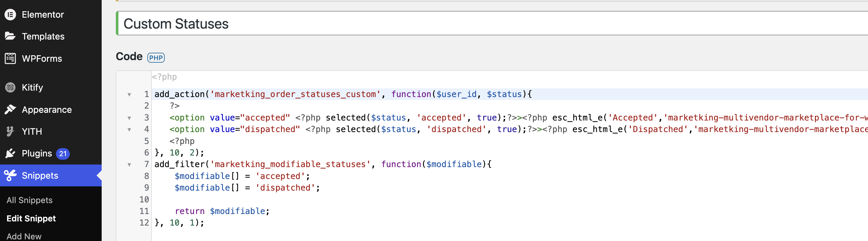Screen dimensions: 868x241
Task: Click the Plugins update count badge 21
Action: tap(63, 154)
